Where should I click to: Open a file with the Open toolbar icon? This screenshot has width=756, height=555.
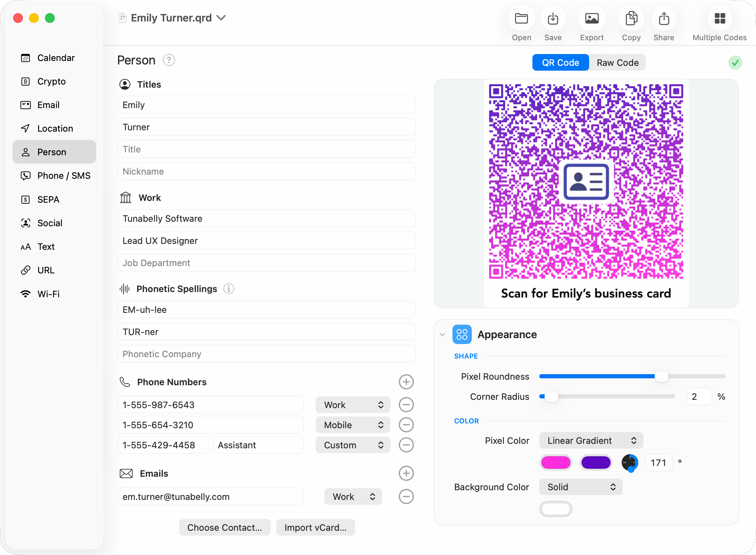[521, 19]
